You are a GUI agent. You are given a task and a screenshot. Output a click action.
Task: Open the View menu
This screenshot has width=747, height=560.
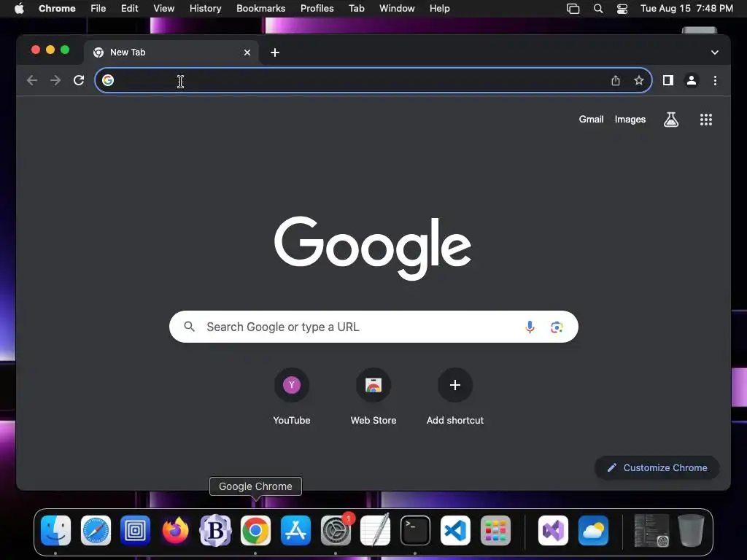tap(164, 9)
